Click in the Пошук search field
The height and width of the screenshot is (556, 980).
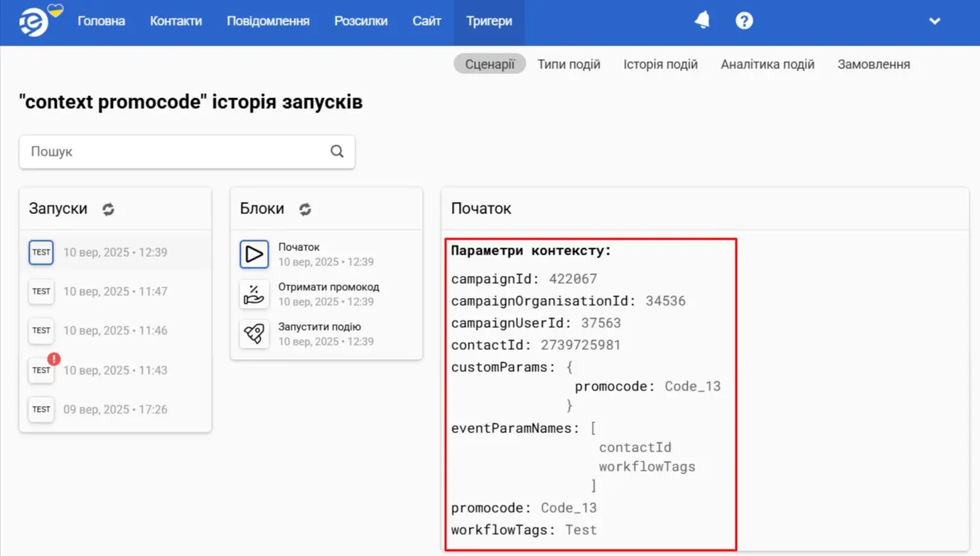[x=174, y=151]
